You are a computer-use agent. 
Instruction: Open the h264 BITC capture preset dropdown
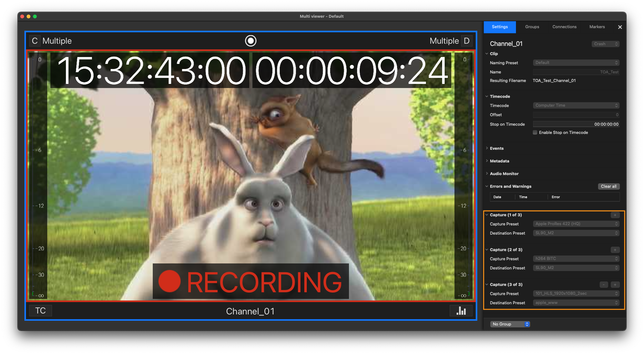pyautogui.click(x=576, y=259)
